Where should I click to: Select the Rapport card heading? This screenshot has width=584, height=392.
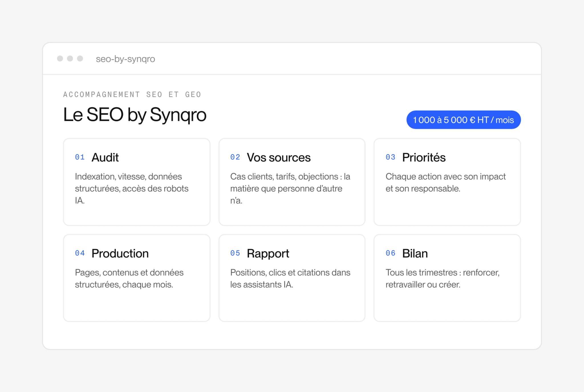coord(268,254)
